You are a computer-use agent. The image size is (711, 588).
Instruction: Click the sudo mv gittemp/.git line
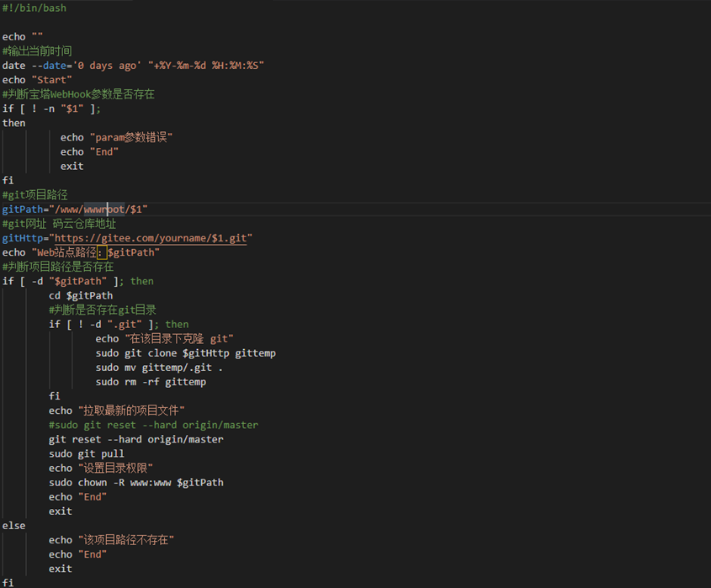[159, 368]
